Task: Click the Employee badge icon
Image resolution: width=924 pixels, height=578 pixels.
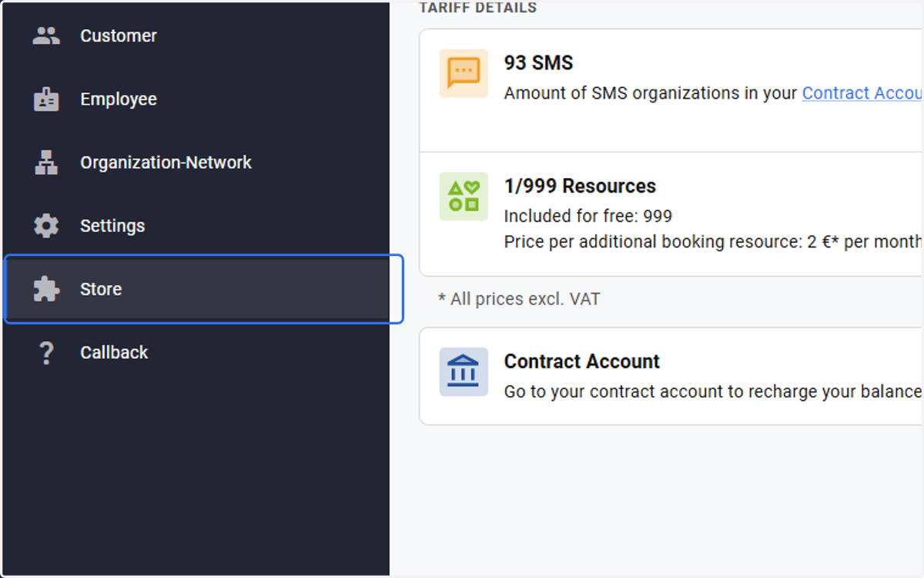Action: tap(46, 99)
